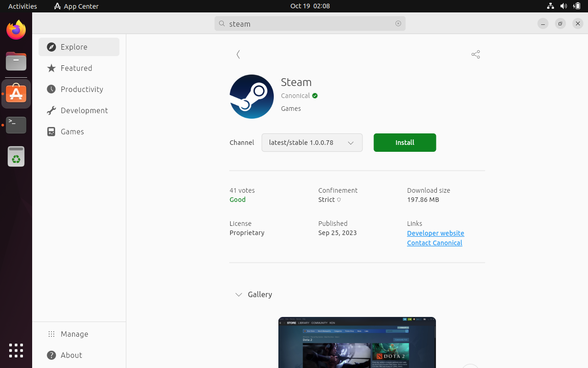
Task: Click the Games category label under Canonical
Action: (x=291, y=109)
